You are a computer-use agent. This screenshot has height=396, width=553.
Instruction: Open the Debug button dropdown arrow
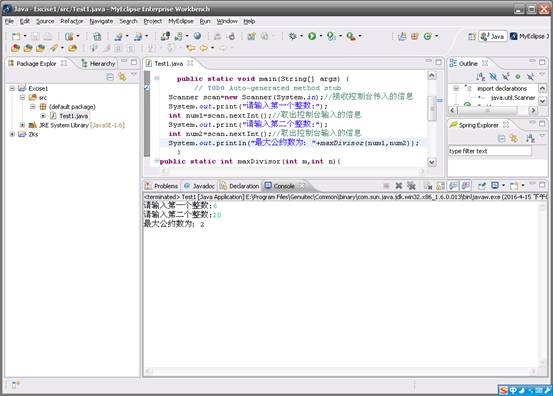click(301, 36)
